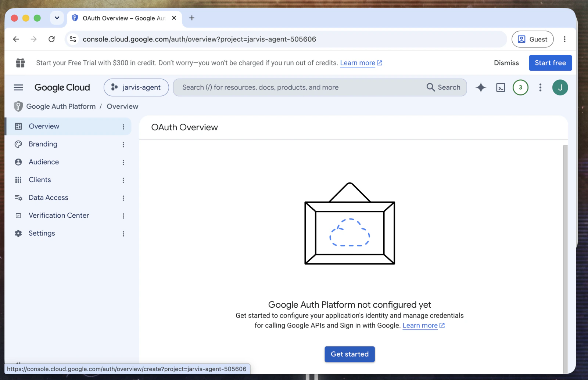Go back to the previous page
The width and height of the screenshot is (588, 380).
(16, 39)
